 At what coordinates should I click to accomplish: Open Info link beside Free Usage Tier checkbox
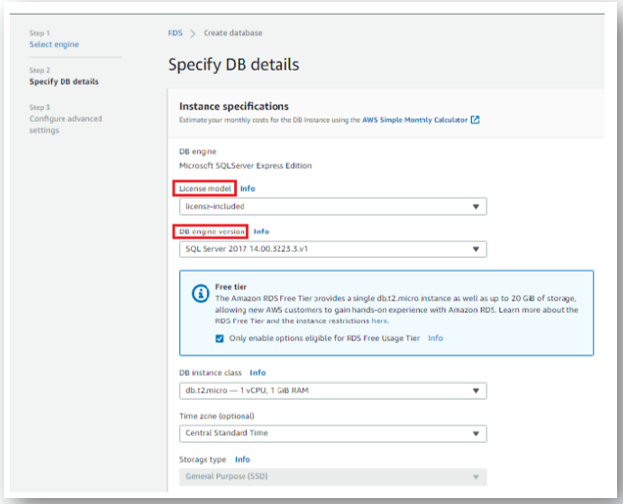[x=435, y=338]
